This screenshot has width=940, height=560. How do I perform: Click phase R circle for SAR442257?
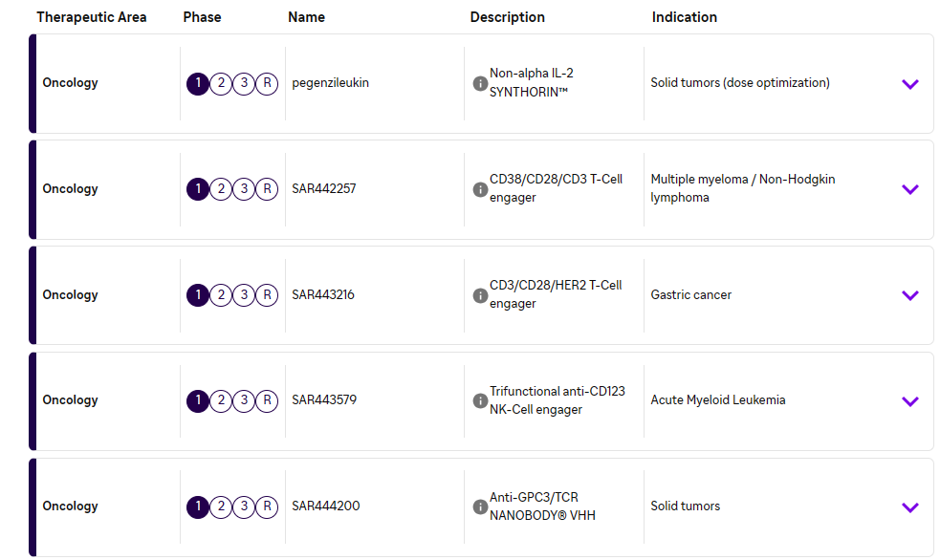(x=267, y=189)
